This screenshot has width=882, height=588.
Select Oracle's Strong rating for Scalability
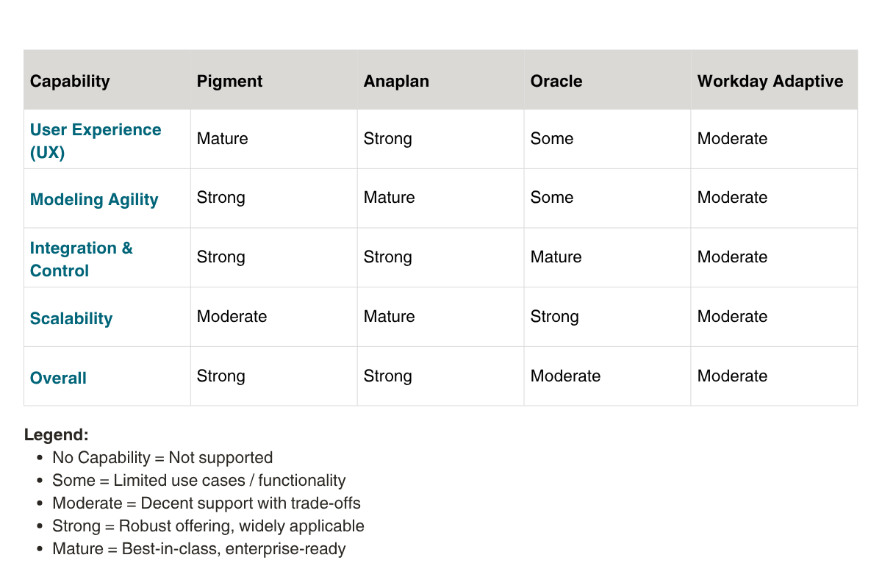tap(555, 317)
